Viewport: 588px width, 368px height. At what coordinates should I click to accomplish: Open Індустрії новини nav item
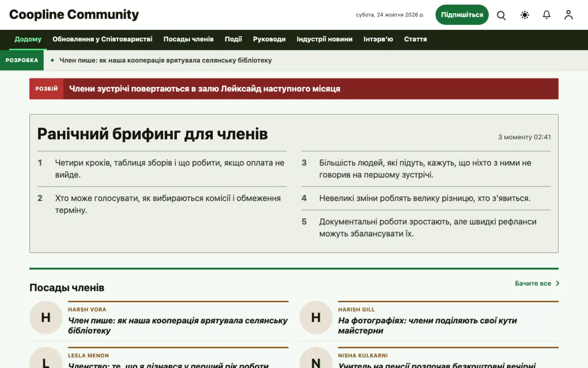[x=324, y=39]
